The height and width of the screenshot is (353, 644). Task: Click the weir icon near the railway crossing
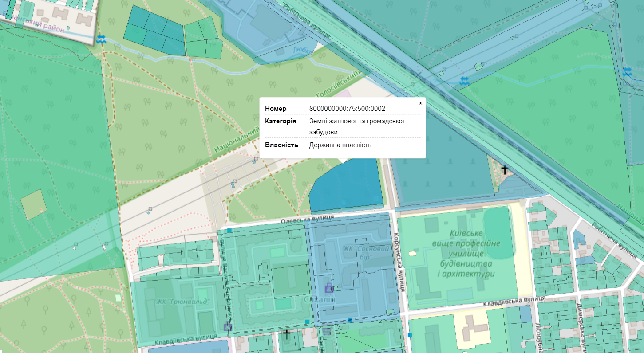pyautogui.click(x=464, y=81)
